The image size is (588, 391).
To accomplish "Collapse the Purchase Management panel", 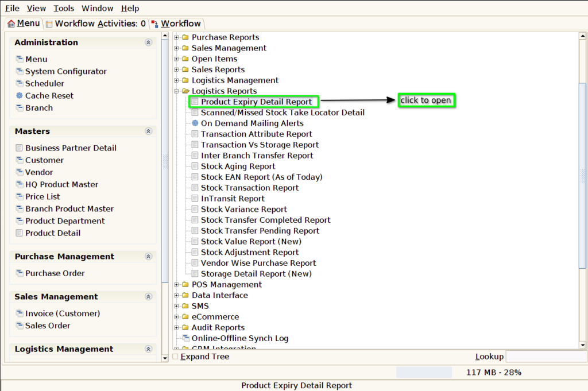I will pos(149,257).
